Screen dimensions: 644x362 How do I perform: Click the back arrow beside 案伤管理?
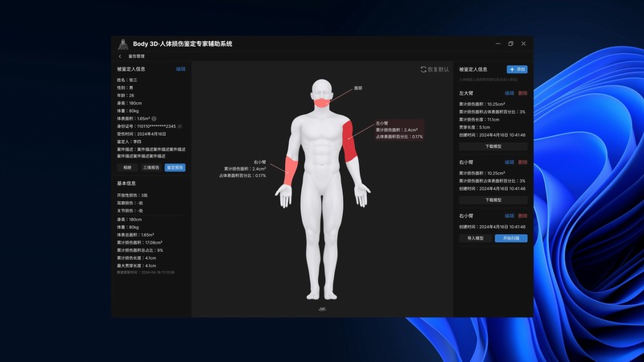[x=120, y=56]
